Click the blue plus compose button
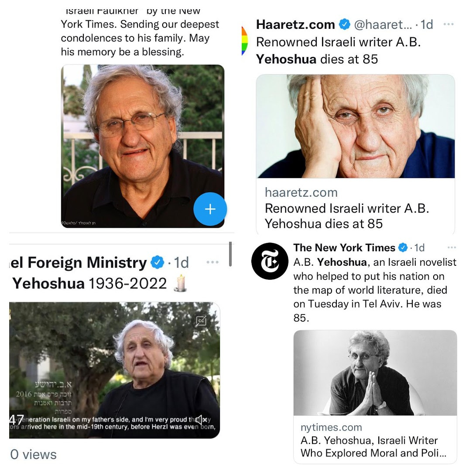 click(x=210, y=209)
